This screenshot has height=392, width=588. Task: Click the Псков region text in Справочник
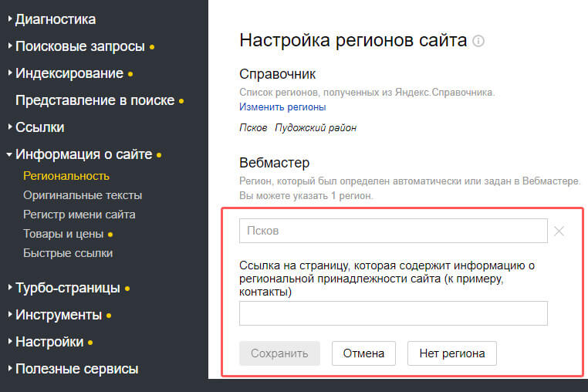click(253, 128)
